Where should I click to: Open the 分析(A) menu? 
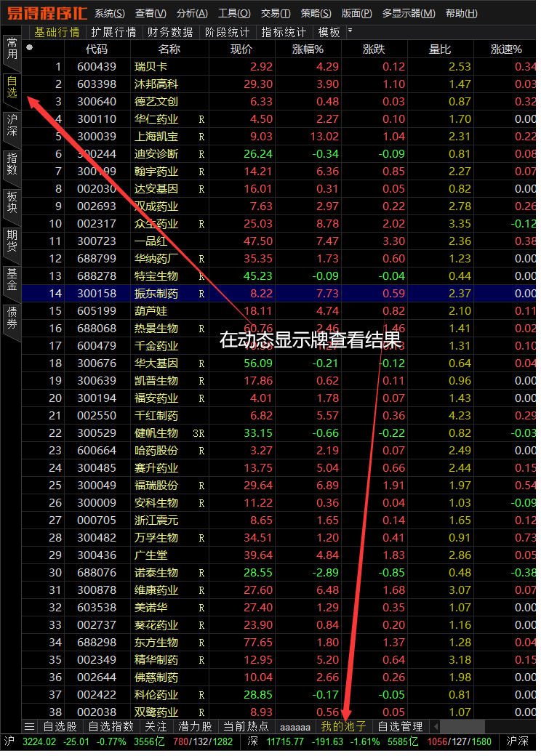coord(192,14)
